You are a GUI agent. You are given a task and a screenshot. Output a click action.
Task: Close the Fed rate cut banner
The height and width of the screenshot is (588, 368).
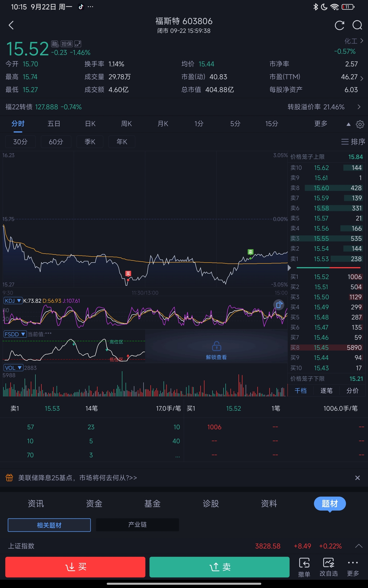pyautogui.click(x=357, y=478)
